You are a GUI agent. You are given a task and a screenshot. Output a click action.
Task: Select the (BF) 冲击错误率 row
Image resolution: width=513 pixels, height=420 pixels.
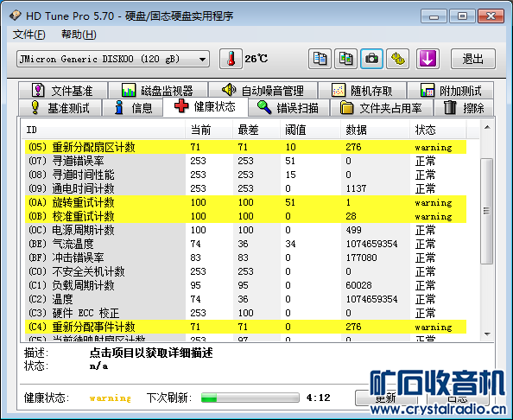coord(245,258)
